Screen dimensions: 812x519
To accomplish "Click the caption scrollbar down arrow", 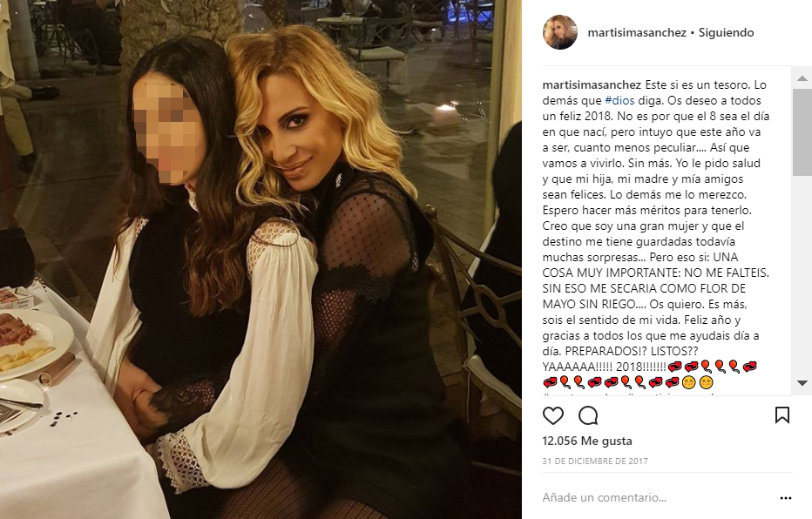I will (x=802, y=383).
